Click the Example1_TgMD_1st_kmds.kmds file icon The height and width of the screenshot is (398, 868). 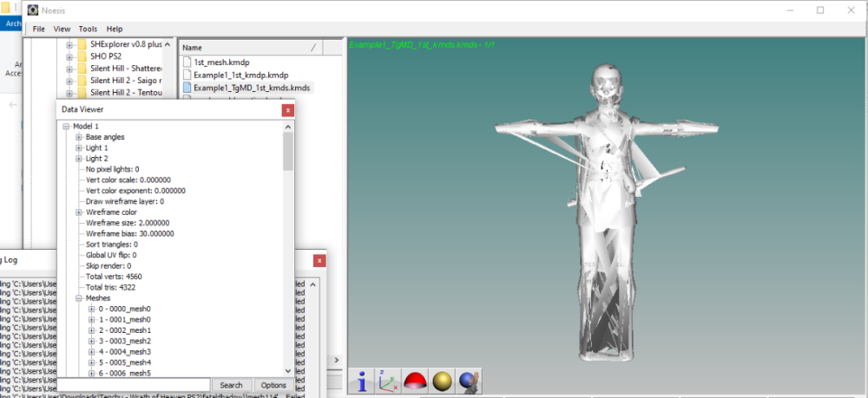(x=187, y=87)
